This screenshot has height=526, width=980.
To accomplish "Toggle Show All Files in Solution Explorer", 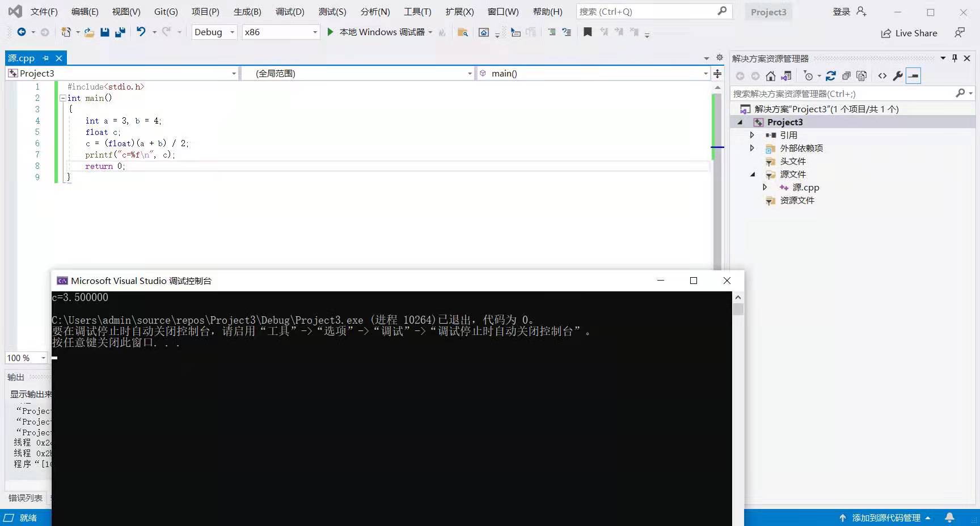I will (861, 76).
